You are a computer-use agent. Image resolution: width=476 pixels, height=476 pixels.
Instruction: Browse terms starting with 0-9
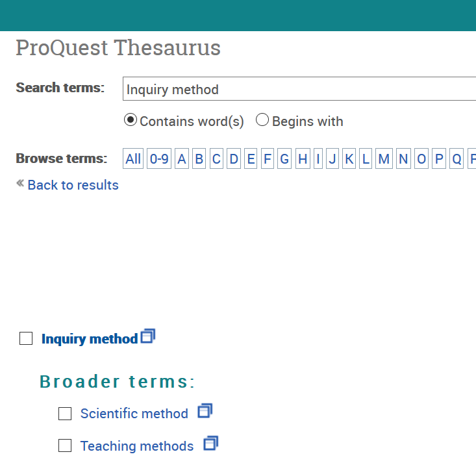click(159, 158)
